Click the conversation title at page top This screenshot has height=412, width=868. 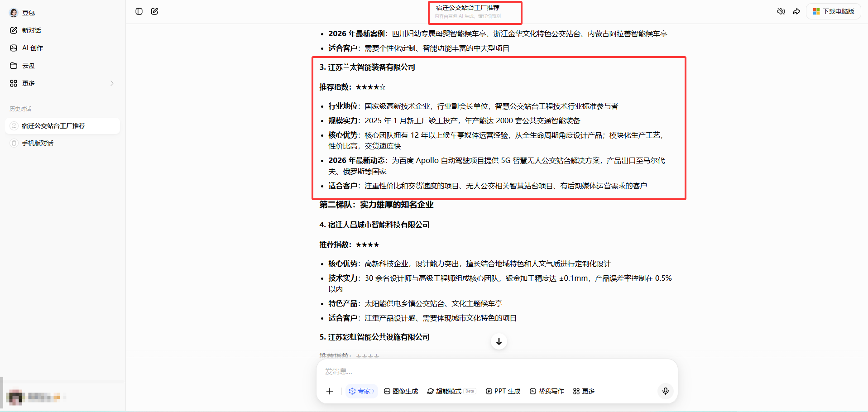click(x=468, y=8)
